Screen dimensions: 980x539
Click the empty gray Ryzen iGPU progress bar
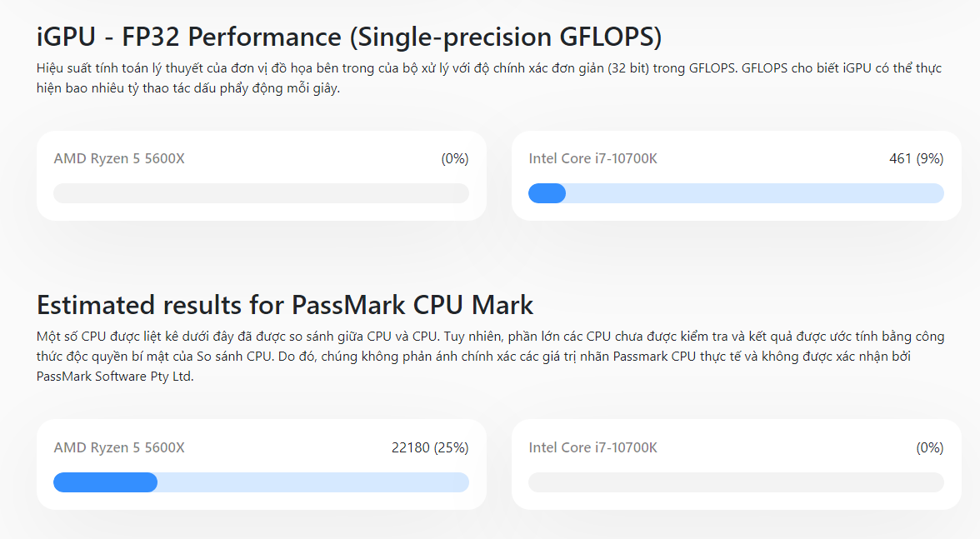coord(262,193)
